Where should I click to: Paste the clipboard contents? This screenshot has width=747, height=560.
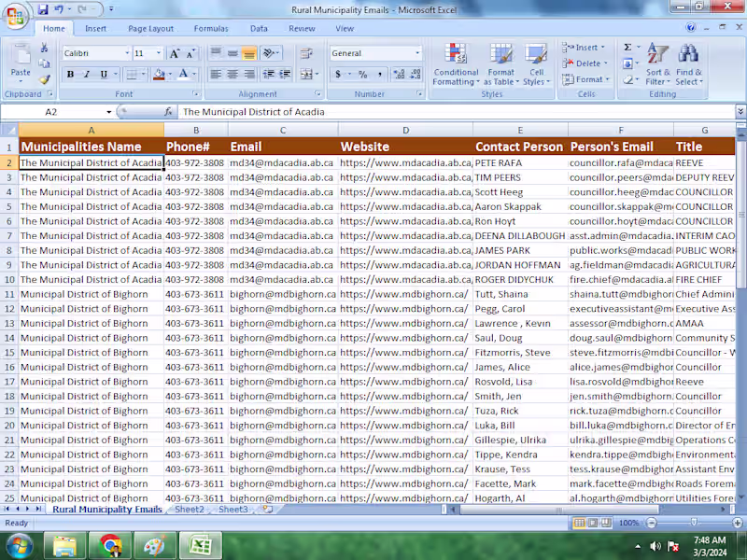click(x=21, y=62)
